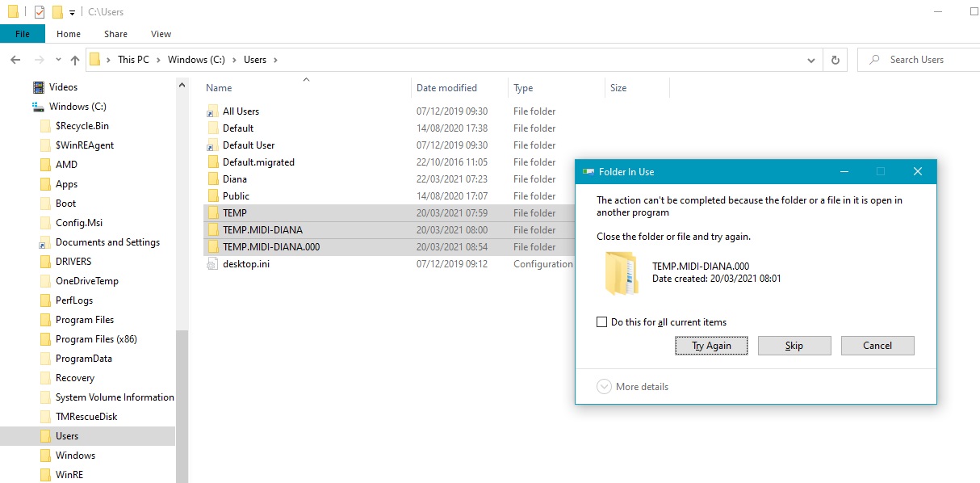
Task: Open the Share ribbon tab
Action: pyautogui.click(x=115, y=34)
